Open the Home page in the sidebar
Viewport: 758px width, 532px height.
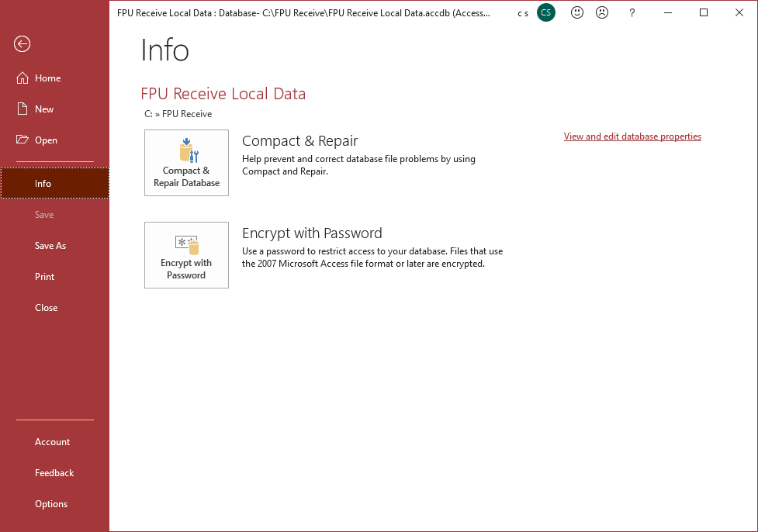[x=47, y=78]
